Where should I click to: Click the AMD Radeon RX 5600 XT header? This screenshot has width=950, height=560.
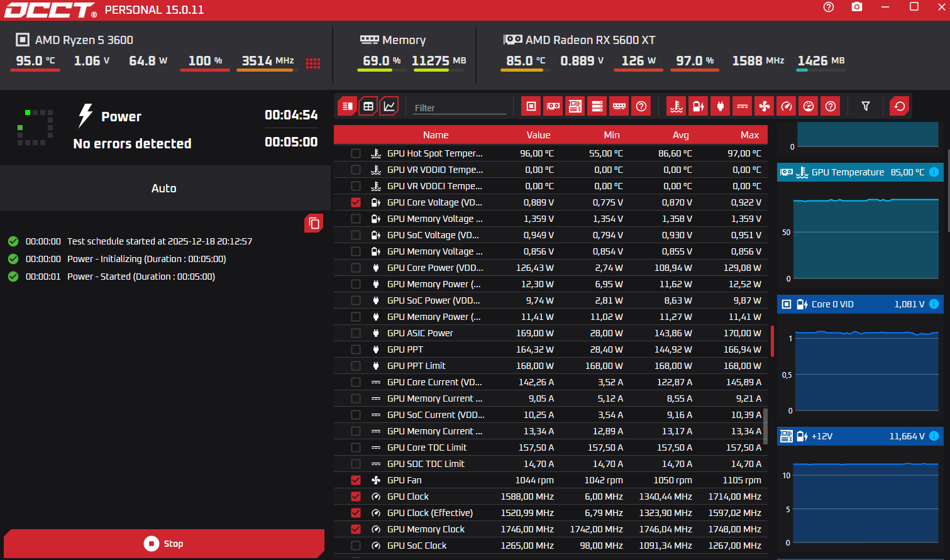580,40
